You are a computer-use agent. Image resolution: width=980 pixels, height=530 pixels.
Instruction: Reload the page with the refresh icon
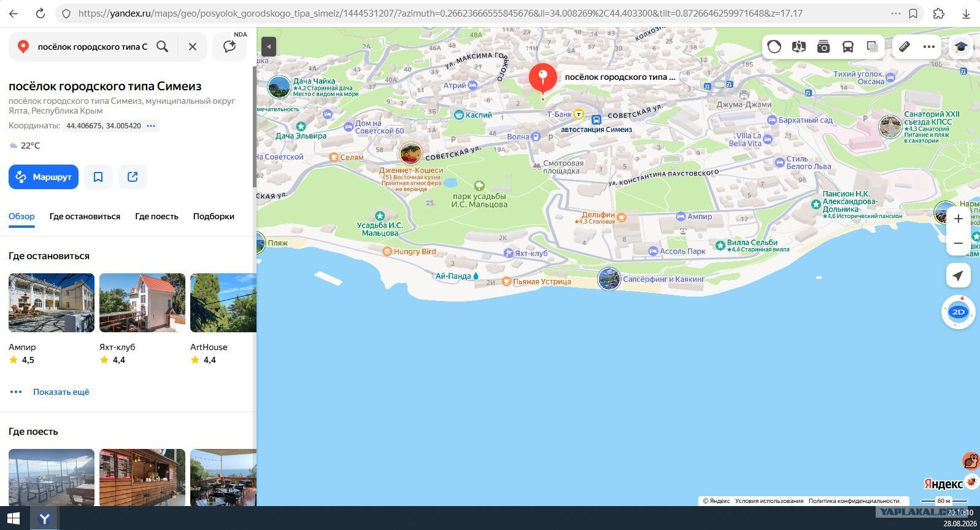coord(41,13)
